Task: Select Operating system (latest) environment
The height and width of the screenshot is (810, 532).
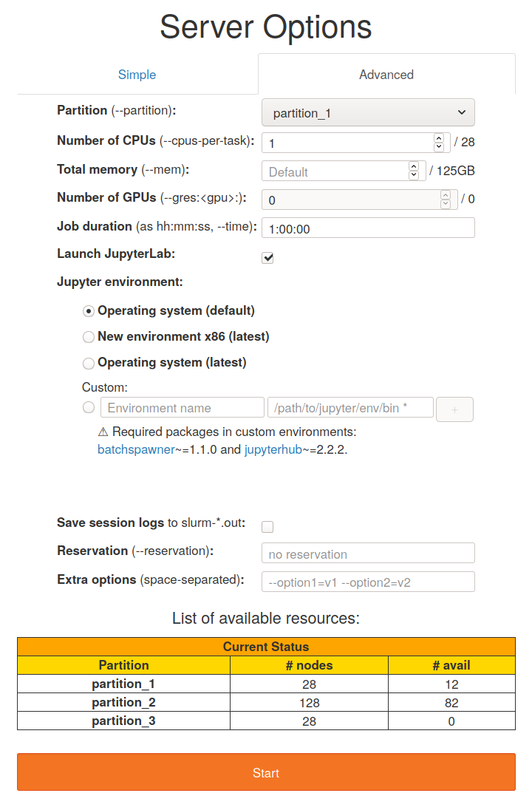Action: tap(89, 363)
